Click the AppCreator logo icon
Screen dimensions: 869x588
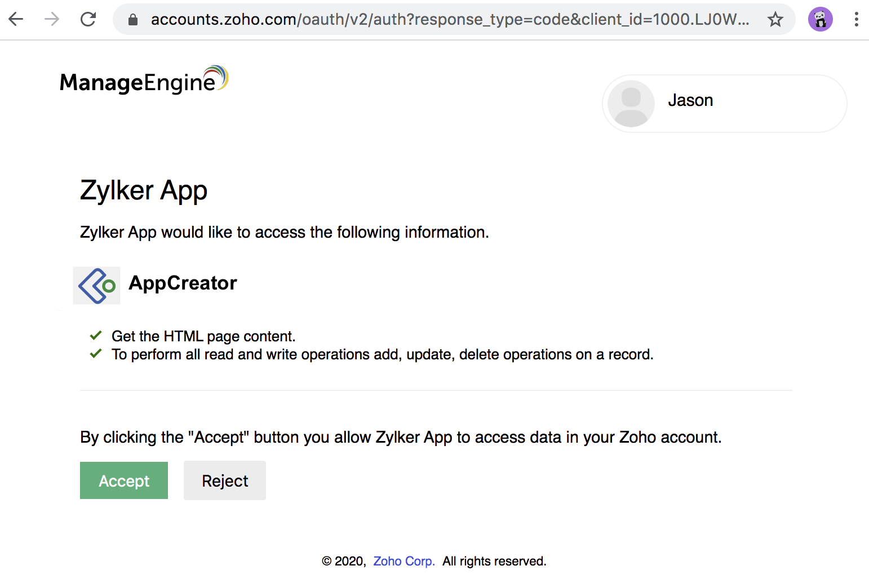point(96,286)
